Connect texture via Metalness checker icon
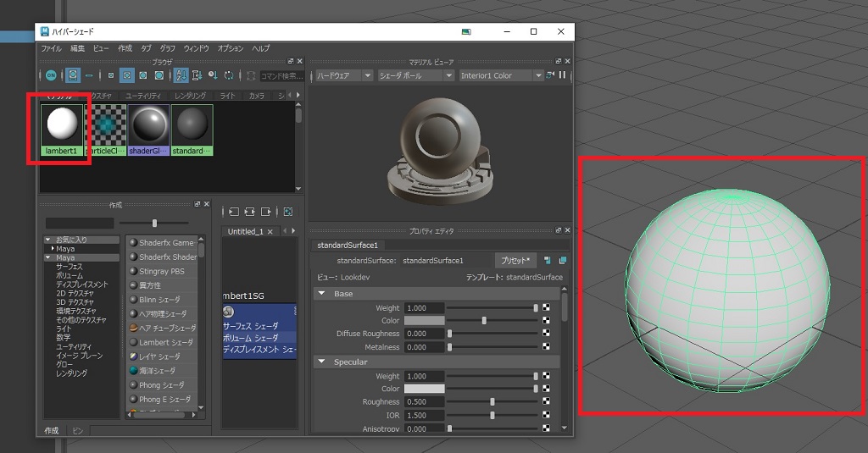This screenshot has width=868, height=453. click(547, 347)
